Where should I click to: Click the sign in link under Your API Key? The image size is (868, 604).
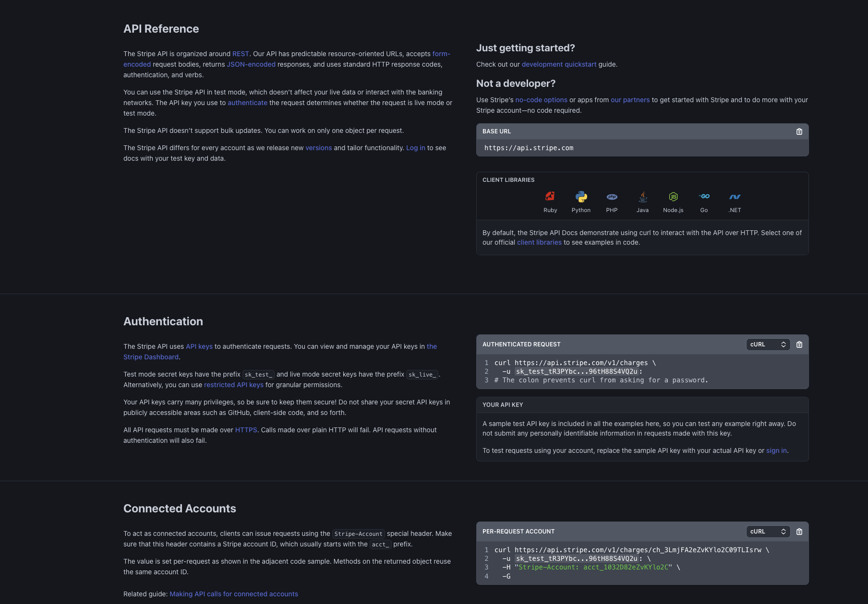tap(776, 450)
